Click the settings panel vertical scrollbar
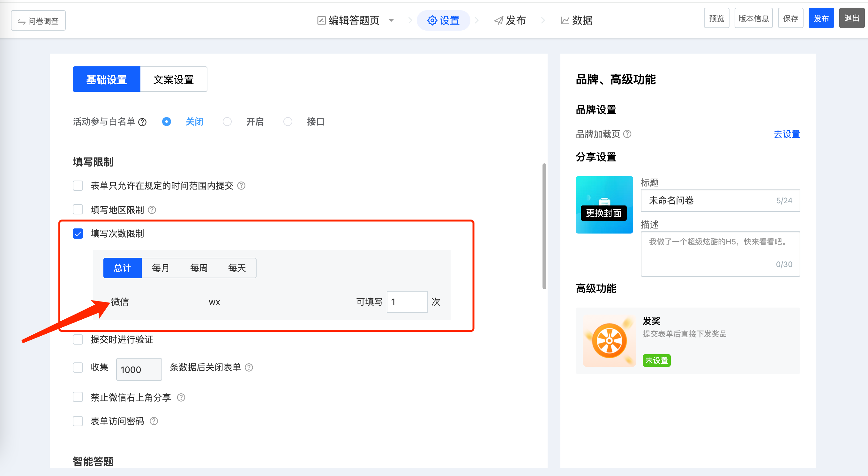868x476 pixels. (544, 226)
